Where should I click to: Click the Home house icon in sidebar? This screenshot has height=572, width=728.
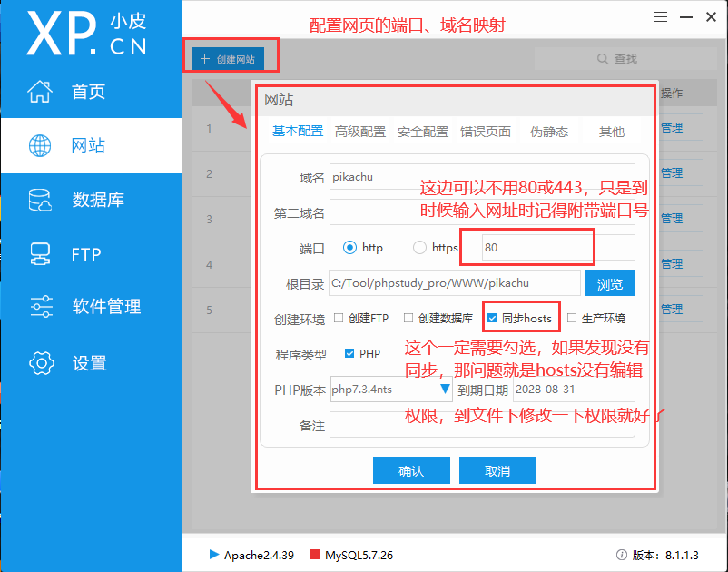coord(41,92)
